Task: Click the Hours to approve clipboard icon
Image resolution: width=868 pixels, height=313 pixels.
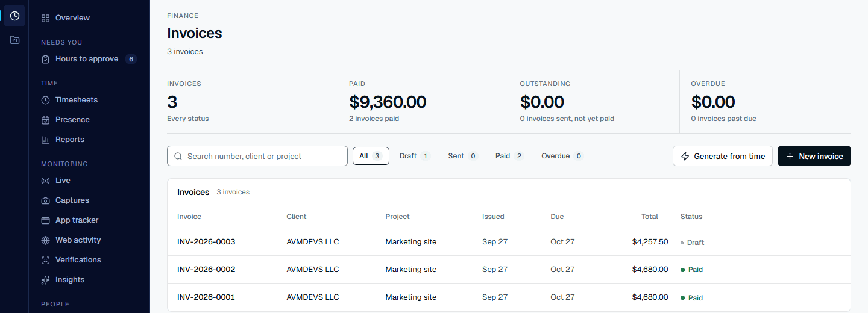Action: point(45,59)
